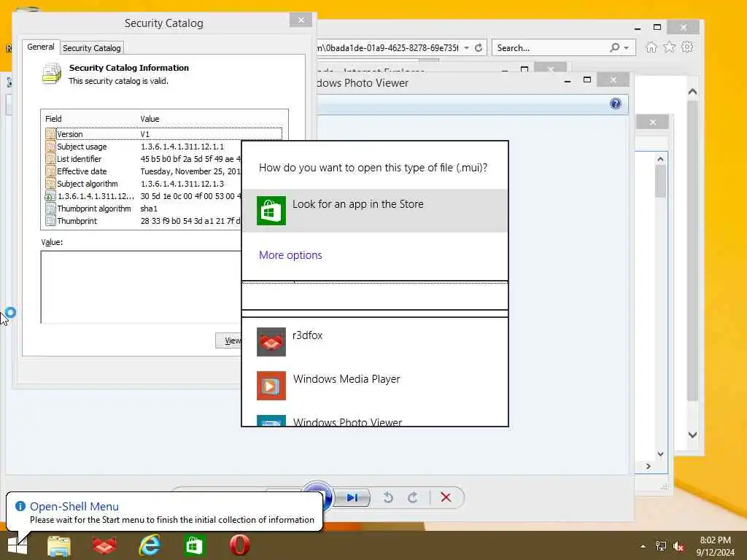Select the General tab
747x560 pixels.
tap(41, 47)
